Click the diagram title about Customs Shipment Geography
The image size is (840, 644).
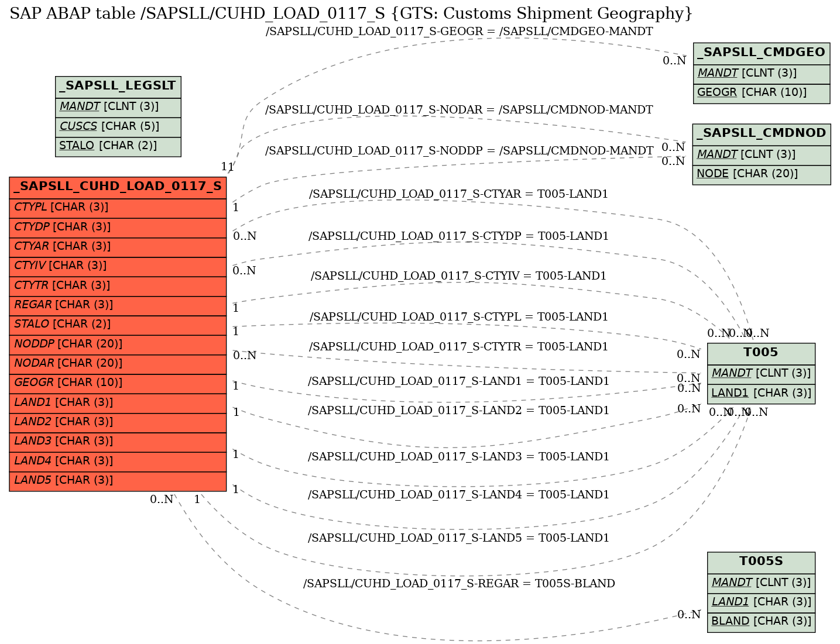[x=351, y=13]
